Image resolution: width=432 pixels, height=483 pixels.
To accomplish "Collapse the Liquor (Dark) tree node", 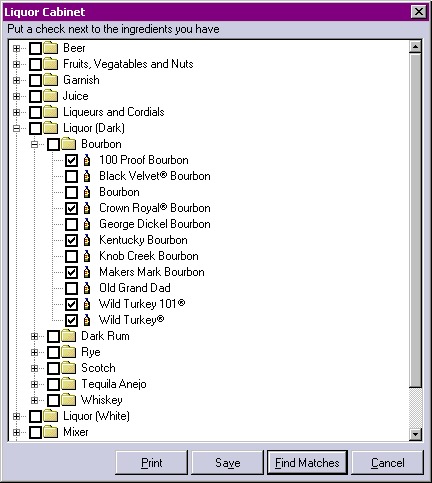I will pos(16,128).
